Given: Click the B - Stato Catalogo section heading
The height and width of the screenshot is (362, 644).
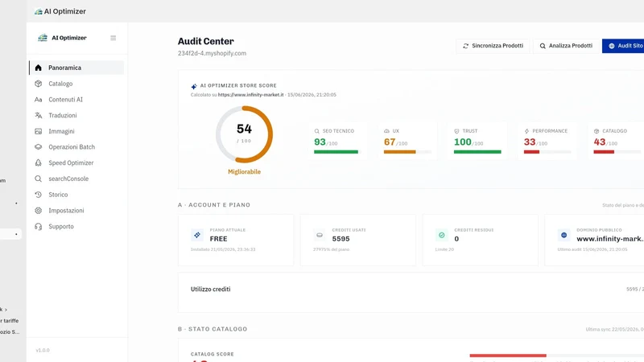Looking at the screenshot, I should [x=213, y=329].
